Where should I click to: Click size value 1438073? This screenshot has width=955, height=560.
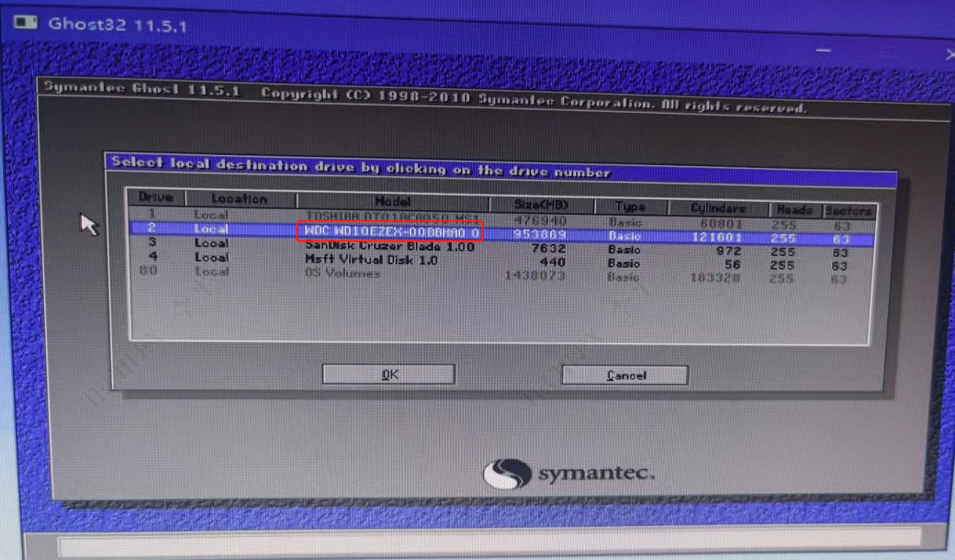(x=535, y=275)
